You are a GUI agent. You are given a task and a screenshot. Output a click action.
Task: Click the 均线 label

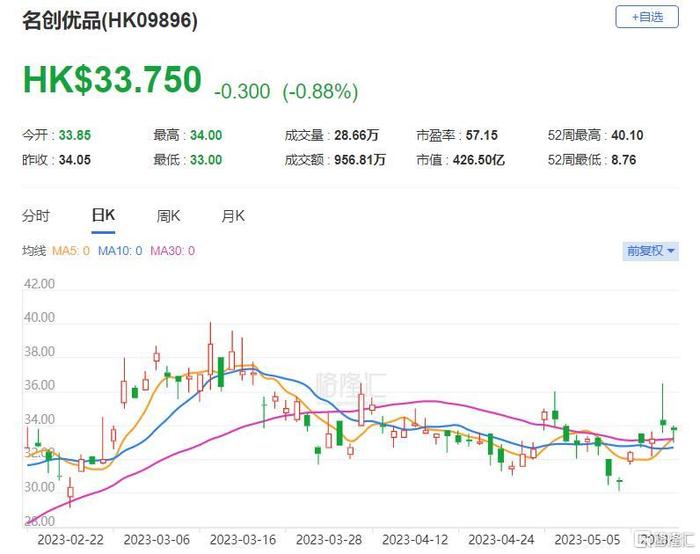pyautogui.click(x=34, y=251)
